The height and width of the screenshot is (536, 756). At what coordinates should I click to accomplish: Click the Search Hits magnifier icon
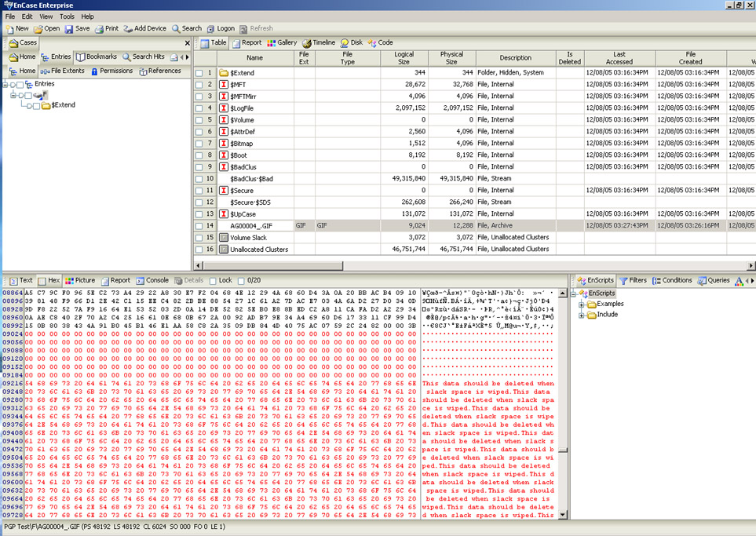pos(126,57)
